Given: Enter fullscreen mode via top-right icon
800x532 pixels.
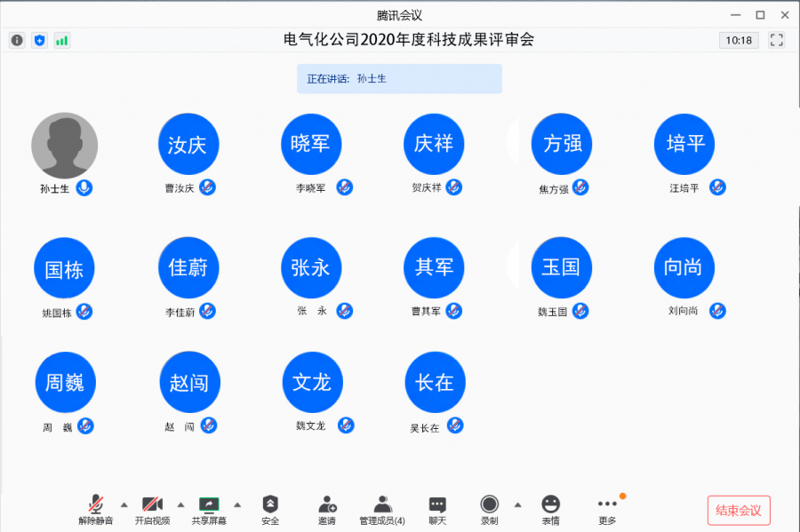Looking at the screenshot, I should tap(777, 40).
